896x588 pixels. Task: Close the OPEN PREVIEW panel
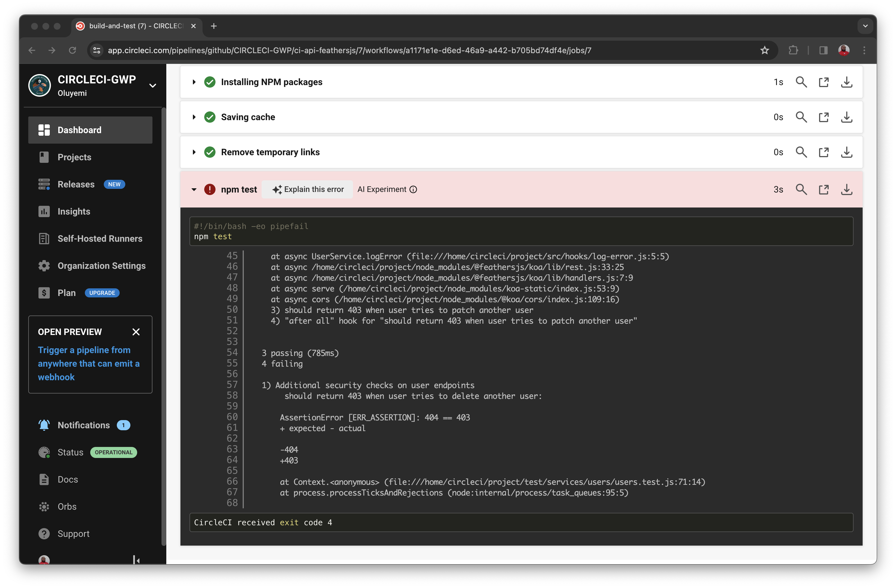click(136, 332)
